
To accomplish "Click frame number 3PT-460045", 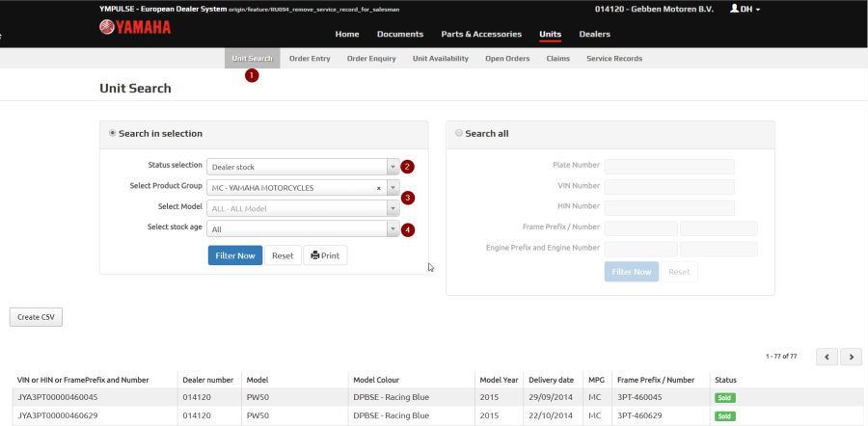I will click(x=639, y=397).
